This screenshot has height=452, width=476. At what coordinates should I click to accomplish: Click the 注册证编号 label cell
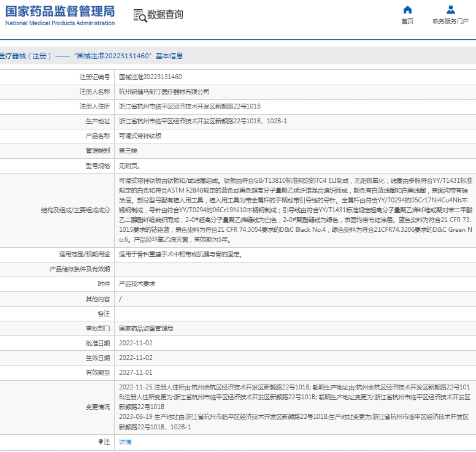(94, 77)
